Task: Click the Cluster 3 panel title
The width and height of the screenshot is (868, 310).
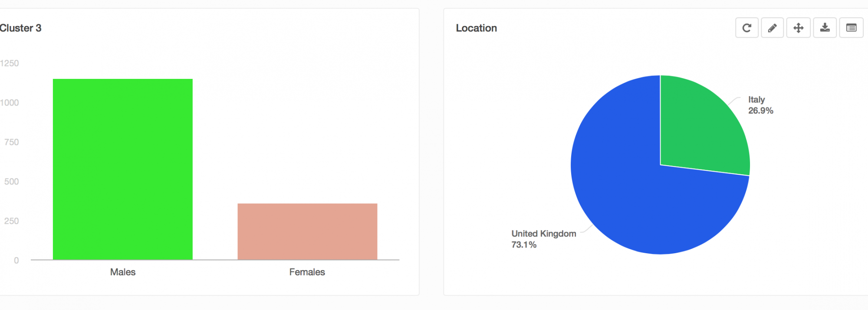Action: (x=20, y=28)
